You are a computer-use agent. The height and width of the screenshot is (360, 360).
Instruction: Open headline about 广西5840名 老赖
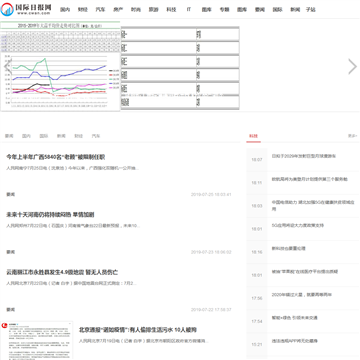click(56, 157)
